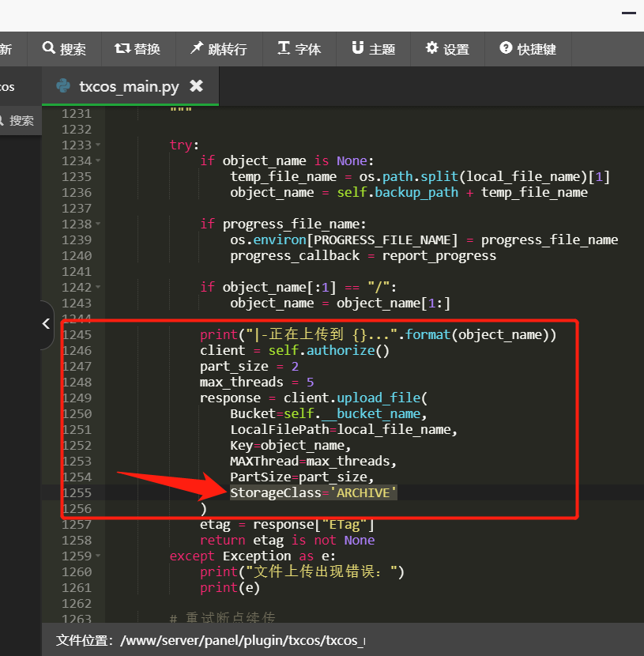
Task: Open the 字体 font options
Action: (299, 49)
